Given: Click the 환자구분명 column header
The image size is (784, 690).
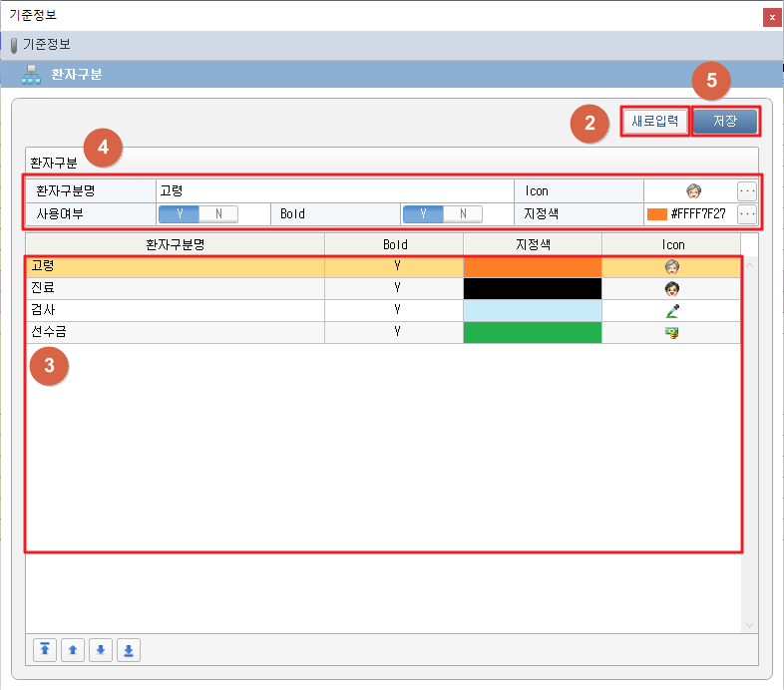Looking at the screenshot, I should [x=175, y=244].
